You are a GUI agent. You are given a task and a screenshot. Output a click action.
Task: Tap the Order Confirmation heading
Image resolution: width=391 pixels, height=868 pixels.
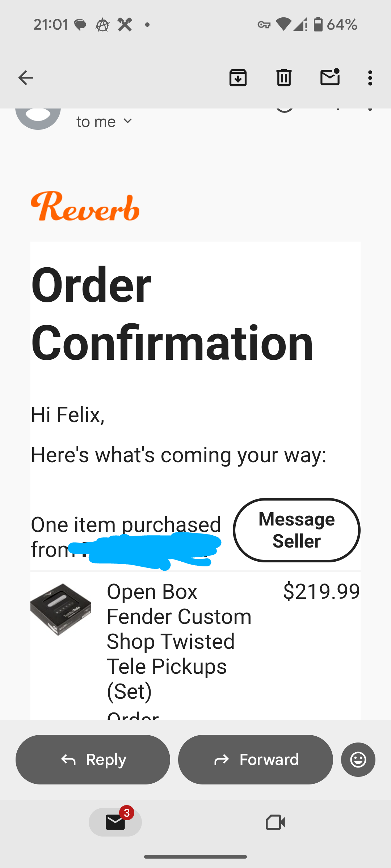click(172, 313)
